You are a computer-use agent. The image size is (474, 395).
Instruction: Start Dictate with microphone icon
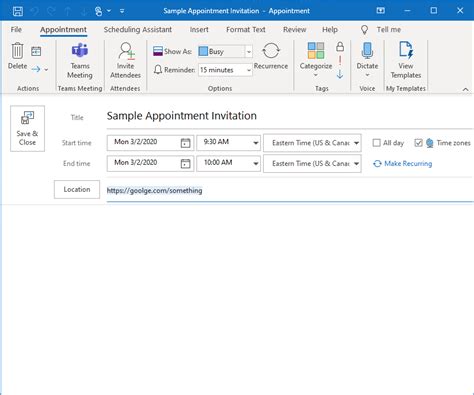point(367,51)
